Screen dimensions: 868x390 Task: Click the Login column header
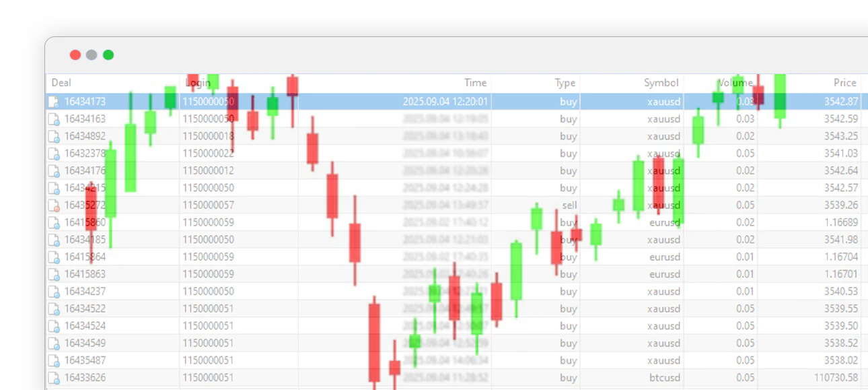click(x=199, y=82)
